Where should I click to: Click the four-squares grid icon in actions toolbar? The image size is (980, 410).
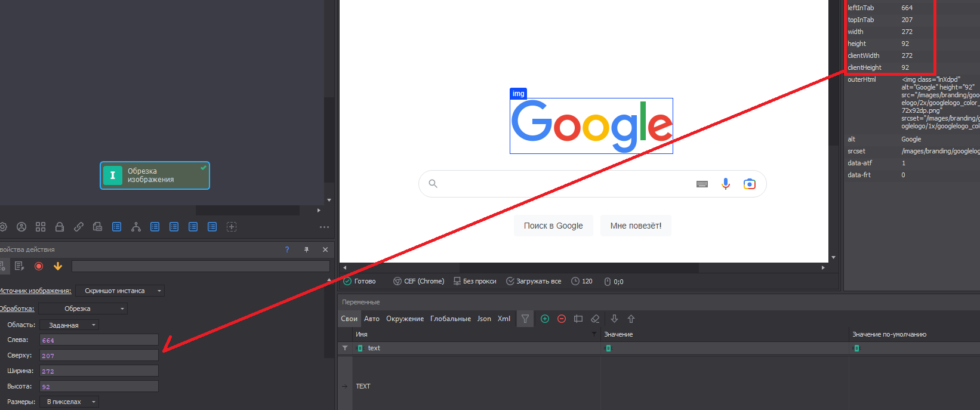[x=41, y=227]
